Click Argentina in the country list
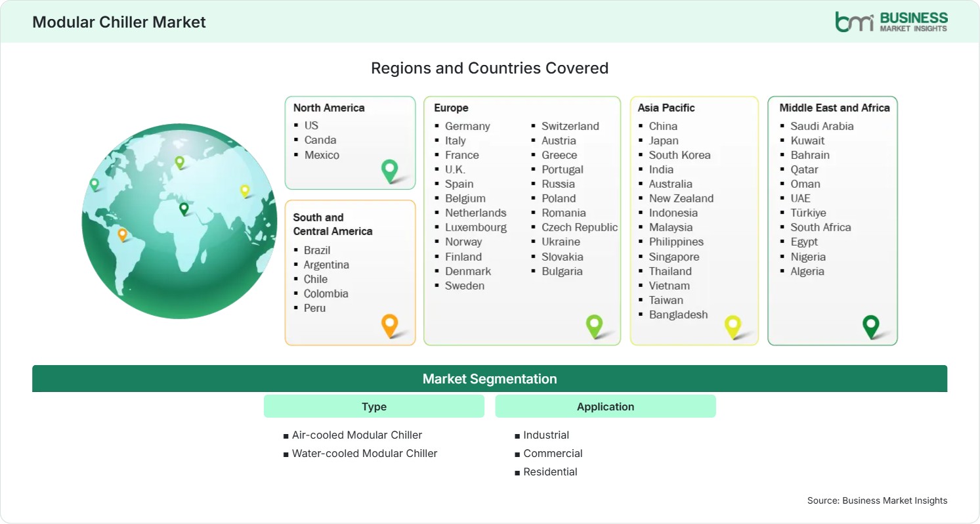 326,265
